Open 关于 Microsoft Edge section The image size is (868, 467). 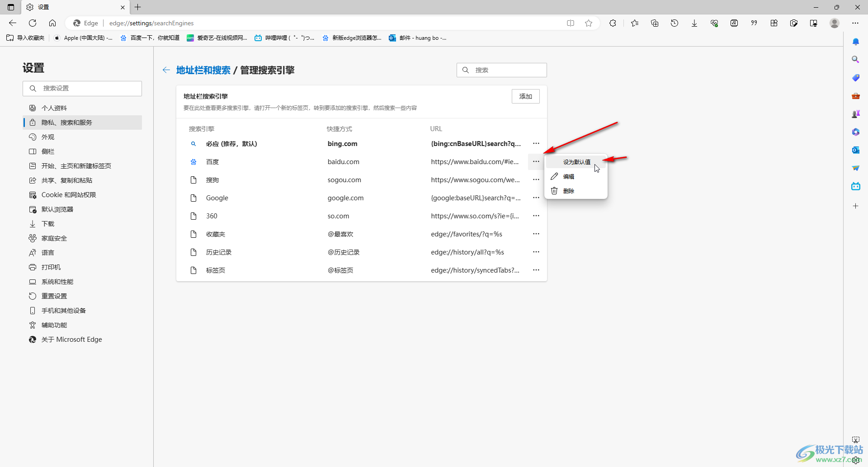click(82, 340)
